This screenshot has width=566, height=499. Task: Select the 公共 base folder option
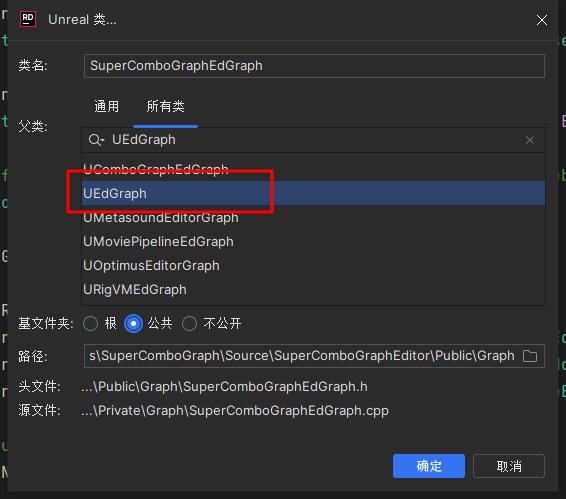point(133,324)
